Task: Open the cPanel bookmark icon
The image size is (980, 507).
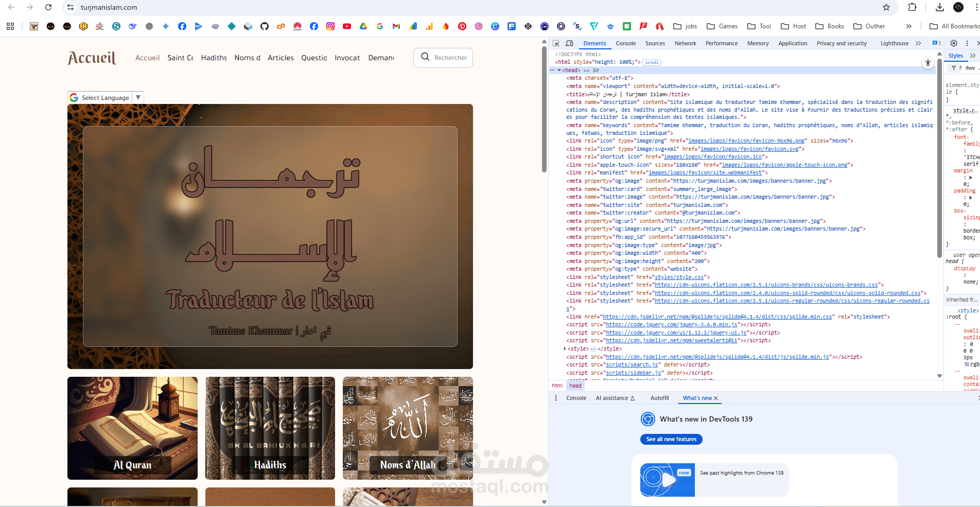Action: (x=281, y=26)
